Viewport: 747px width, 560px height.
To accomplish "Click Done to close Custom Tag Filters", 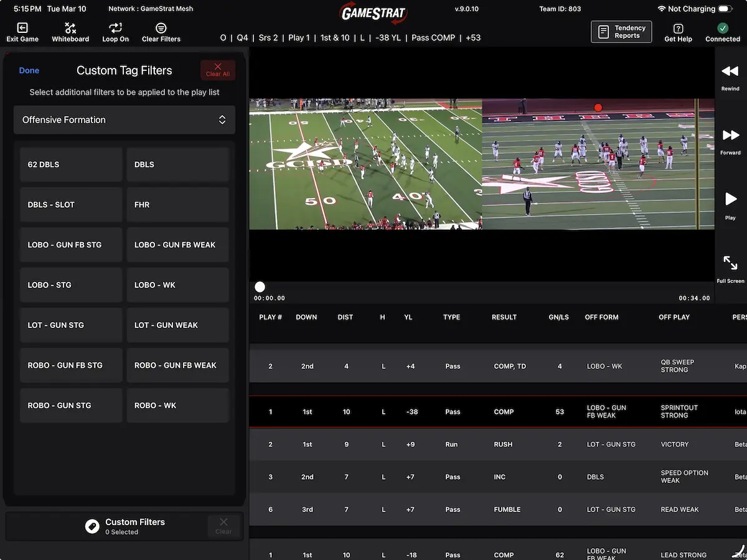I will click(29, 70).
